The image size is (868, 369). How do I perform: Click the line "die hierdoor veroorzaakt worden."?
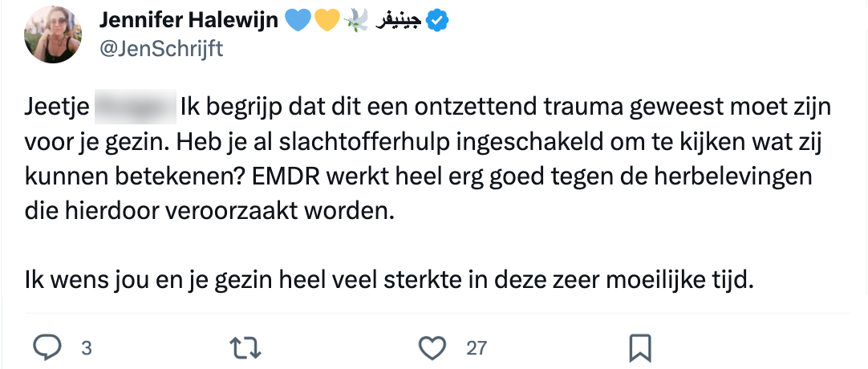pyautogui.click(x=207, y=212)
